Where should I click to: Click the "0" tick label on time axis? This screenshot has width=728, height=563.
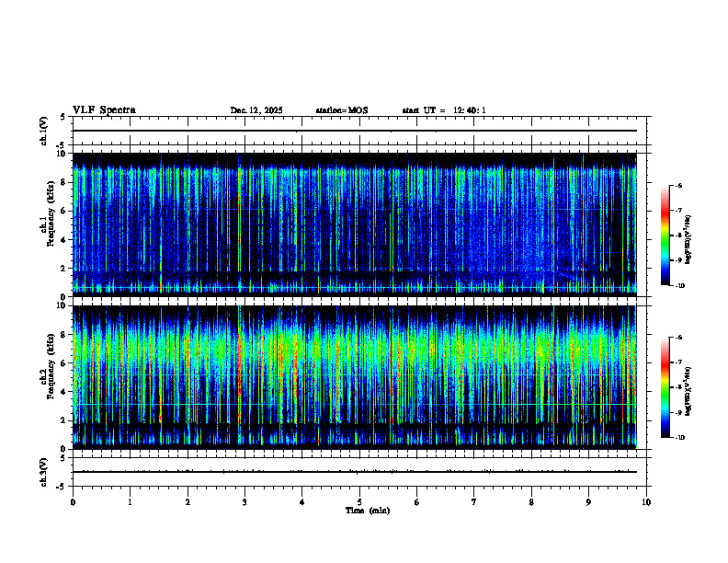coord(73,502)
